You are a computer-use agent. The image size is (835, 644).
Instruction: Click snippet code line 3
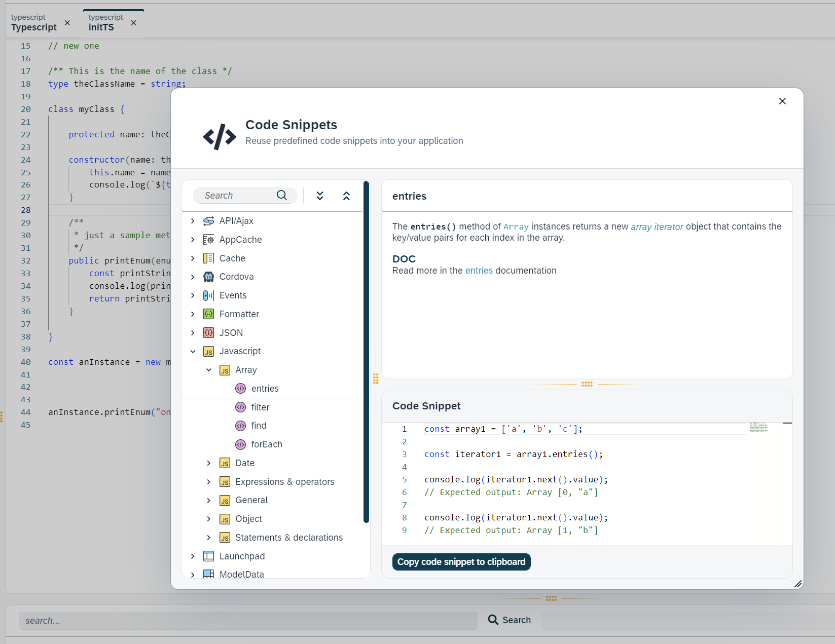click(514, 454)
